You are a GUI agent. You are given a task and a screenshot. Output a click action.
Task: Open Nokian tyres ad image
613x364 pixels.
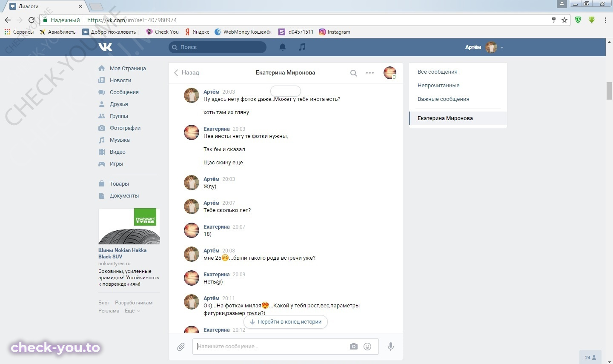pos(129,226)
